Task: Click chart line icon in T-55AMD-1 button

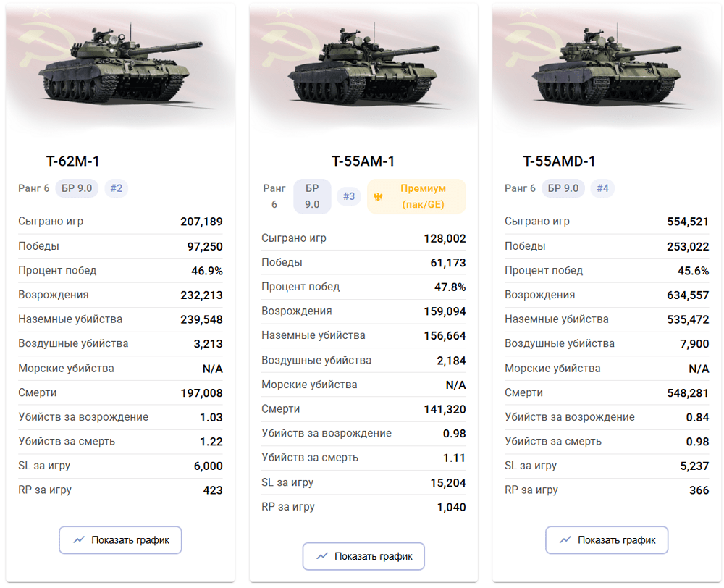Action: 565,539
